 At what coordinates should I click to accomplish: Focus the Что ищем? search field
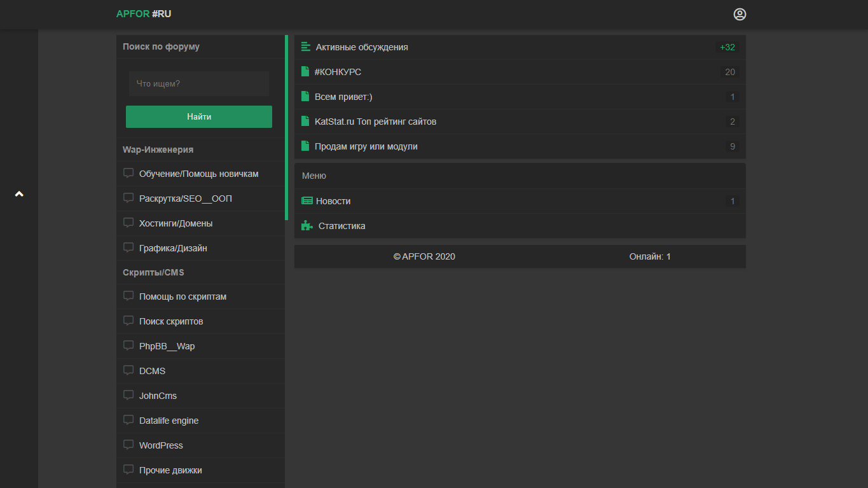pyautogui.click(x=199, y=83)
